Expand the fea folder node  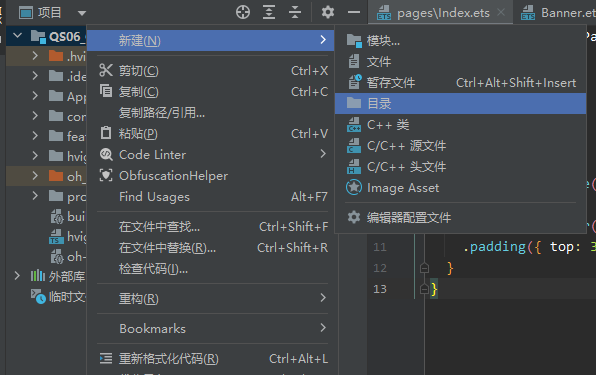pyautogui.click(x=35, y=135)
